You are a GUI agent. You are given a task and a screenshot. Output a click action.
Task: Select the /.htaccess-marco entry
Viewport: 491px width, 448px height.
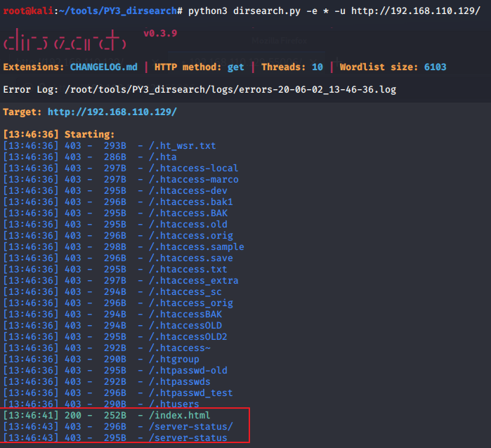[193, 180]
